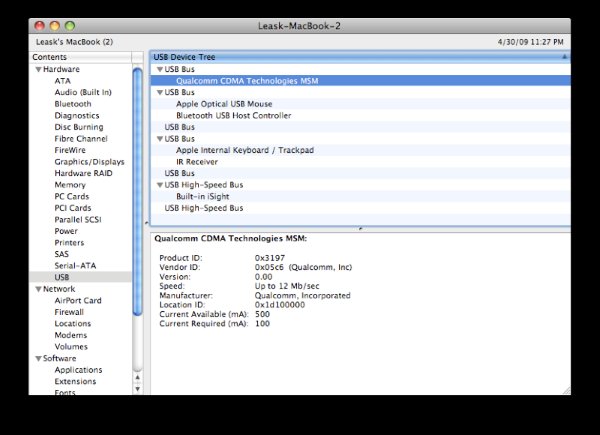Viewport: 600px width, 435px height.
Task: Click the window resize grip corner
Action: click(x=566, y=390)
